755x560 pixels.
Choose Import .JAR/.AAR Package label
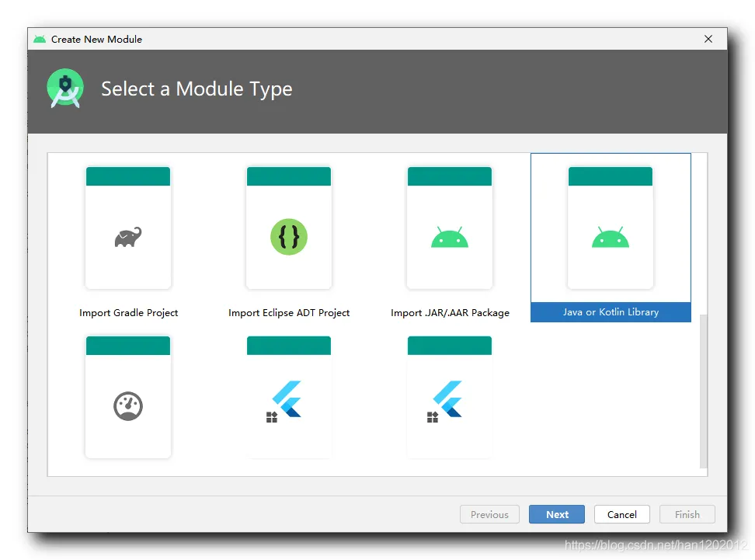(450, 313)
